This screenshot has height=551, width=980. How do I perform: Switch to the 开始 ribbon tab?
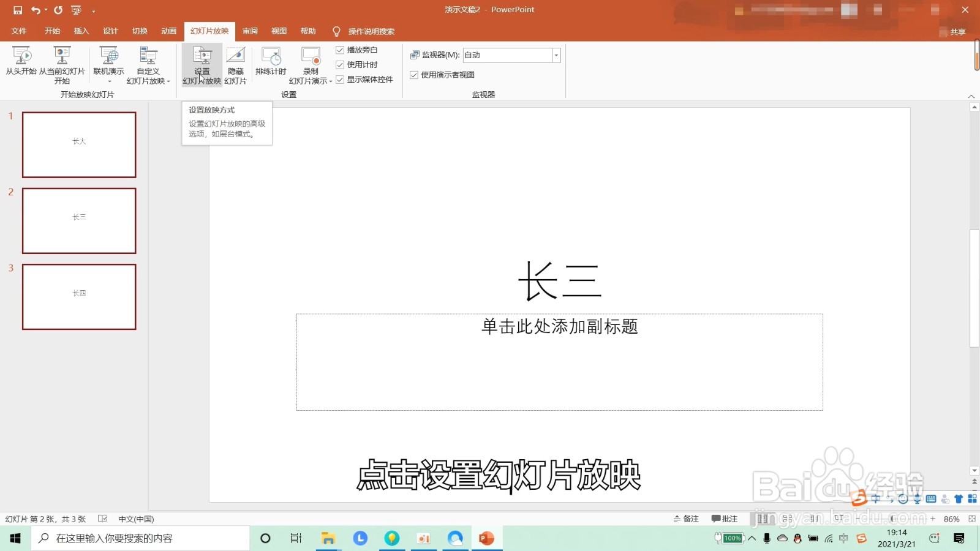[53, 31]
